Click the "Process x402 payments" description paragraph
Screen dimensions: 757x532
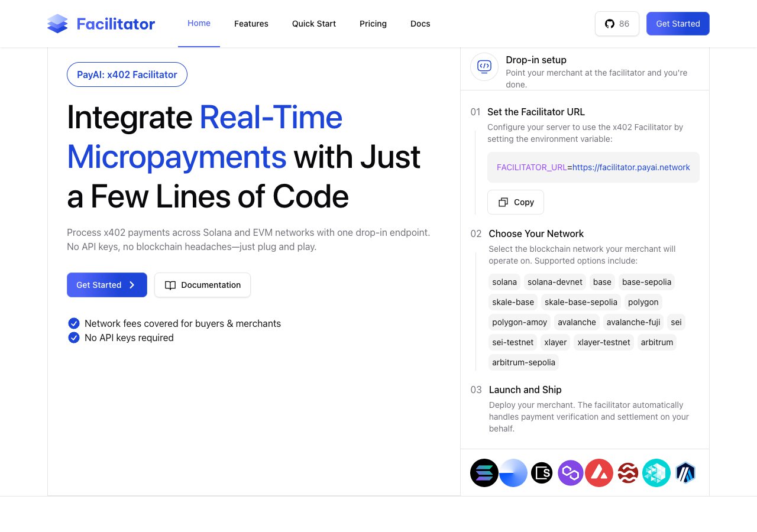pyautogui.click(x=248, y=239)
